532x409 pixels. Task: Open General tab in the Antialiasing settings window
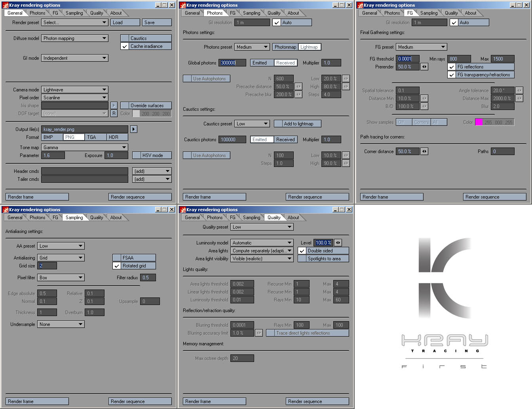pos(15,218)
